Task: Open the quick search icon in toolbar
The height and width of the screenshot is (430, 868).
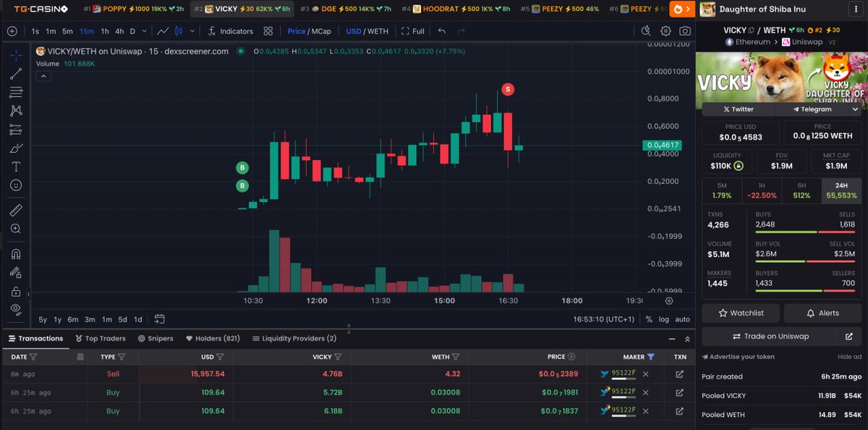Action: pos(647,31)
